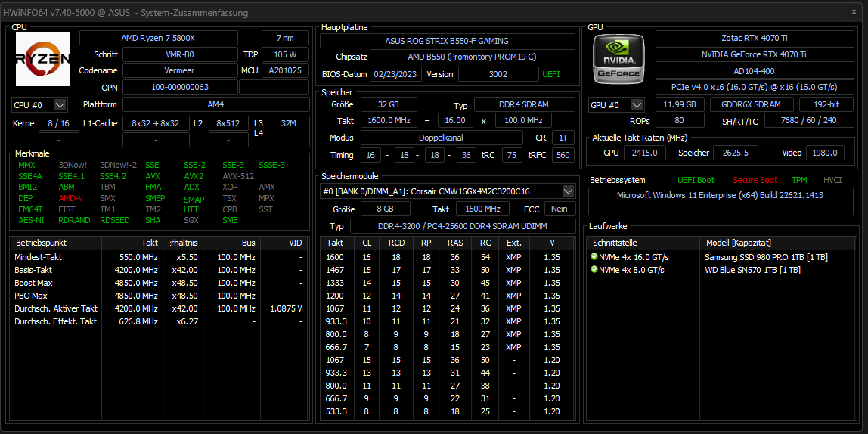Click the TDP 105 W field
The width and height of the screenshot is (868, 434).
(x=285, y=54)
